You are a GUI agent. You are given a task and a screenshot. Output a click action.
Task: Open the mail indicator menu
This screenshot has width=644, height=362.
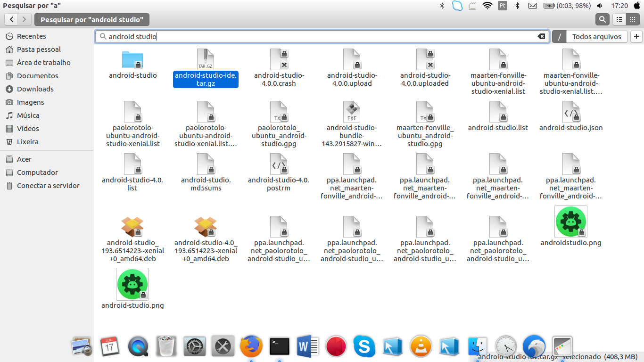point(532,6)
